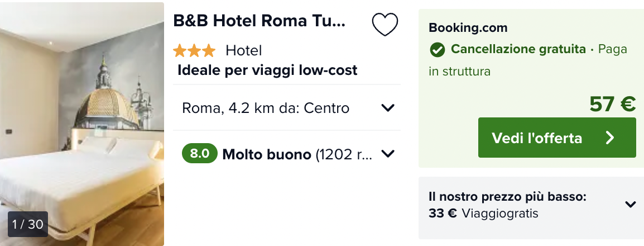Click the 1 / 30 photo counter

[x=28, y=224]
